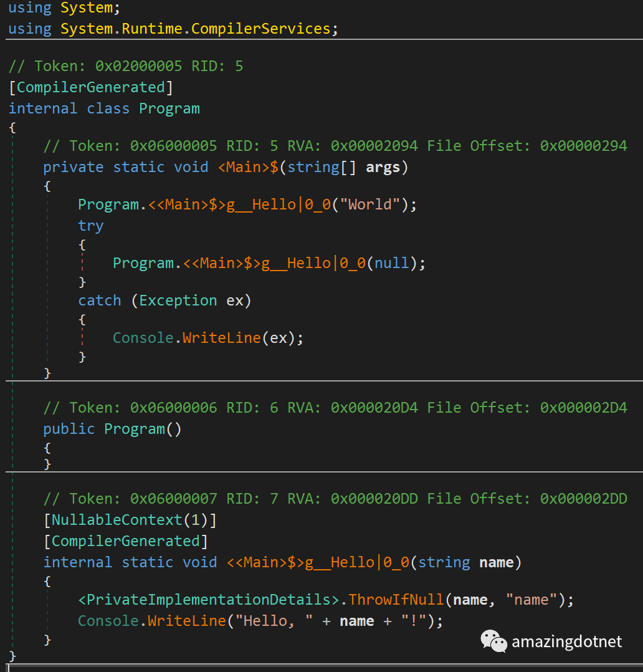Viewport: 643px width, 672px height.
Task: Click 'ex' variable in the catch declaration
Action: [x=235, y=300]
